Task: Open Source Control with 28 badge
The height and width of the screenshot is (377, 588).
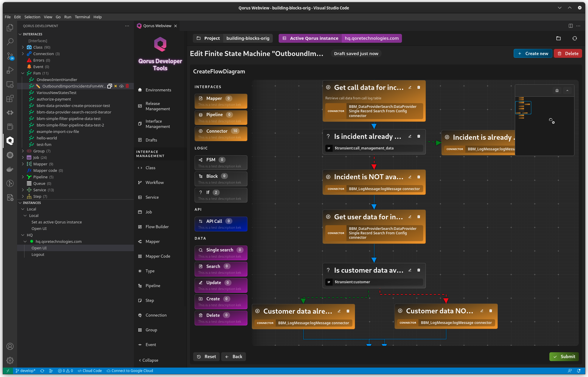Action: coord(10,56)
